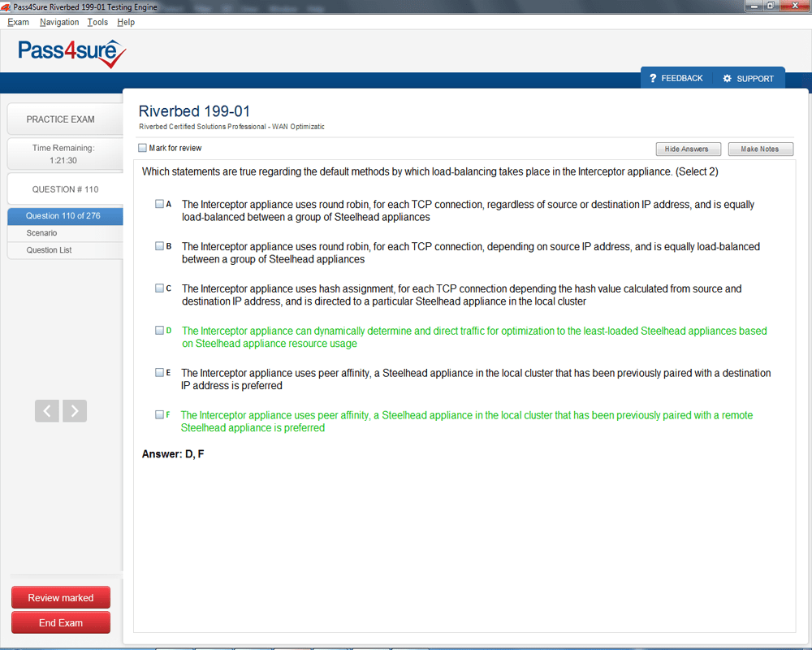Open the Navigation menu
Screen dimensions: 812x650
coord(59,22)
